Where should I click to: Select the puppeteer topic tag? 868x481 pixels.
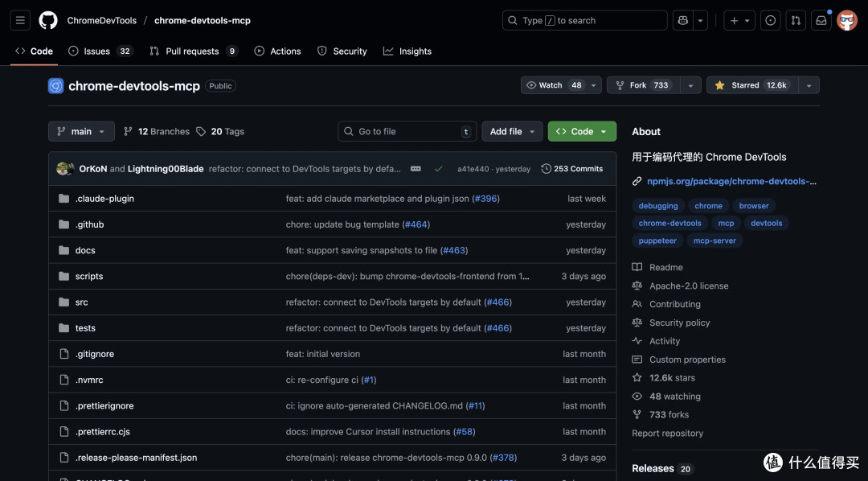tap(657, 240)
